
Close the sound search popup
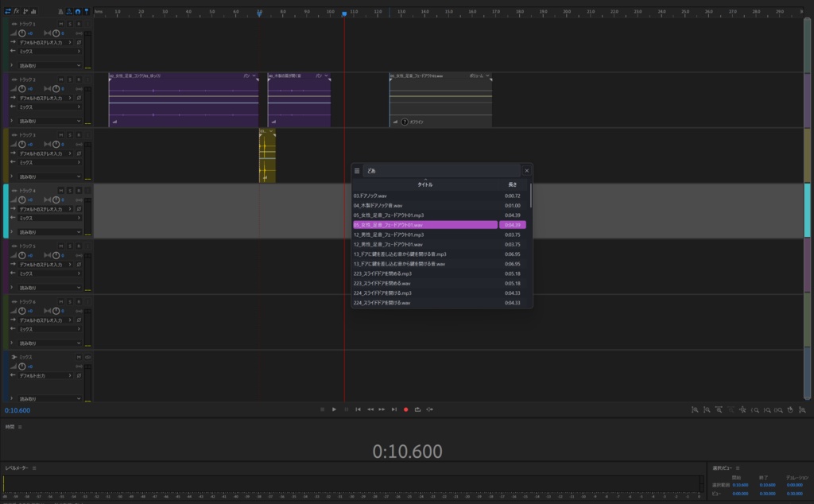click(x=526, y=171)
